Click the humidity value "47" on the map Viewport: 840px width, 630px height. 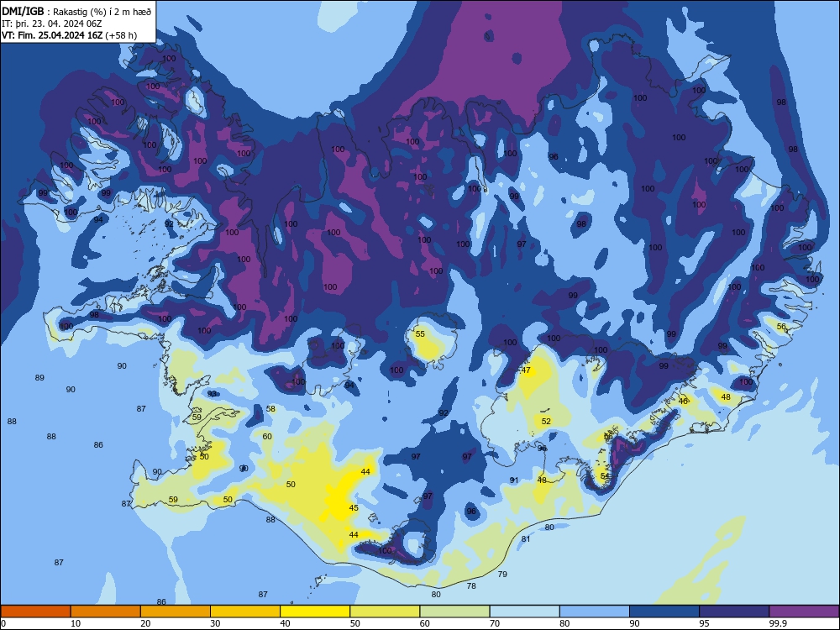coord(526,370)
